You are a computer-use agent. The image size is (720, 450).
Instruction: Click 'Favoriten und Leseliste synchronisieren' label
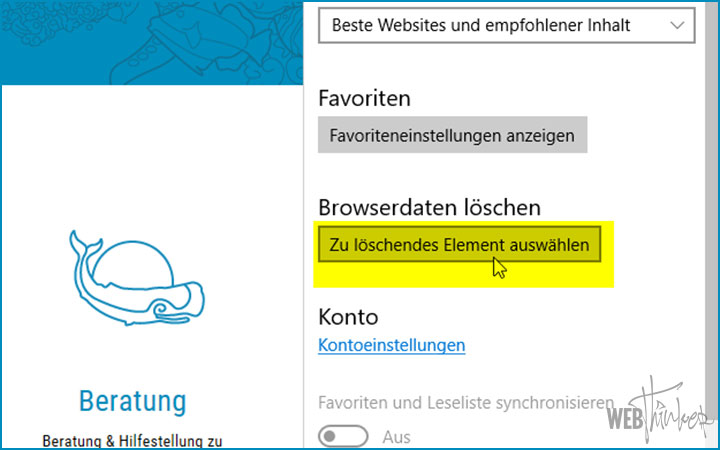pyautogui.click(x=465, y=403)
